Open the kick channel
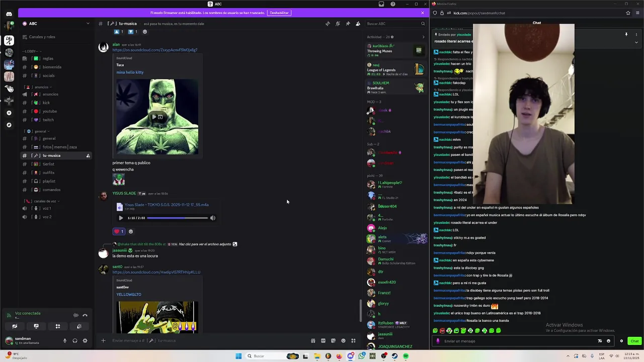 pos(55,103)
